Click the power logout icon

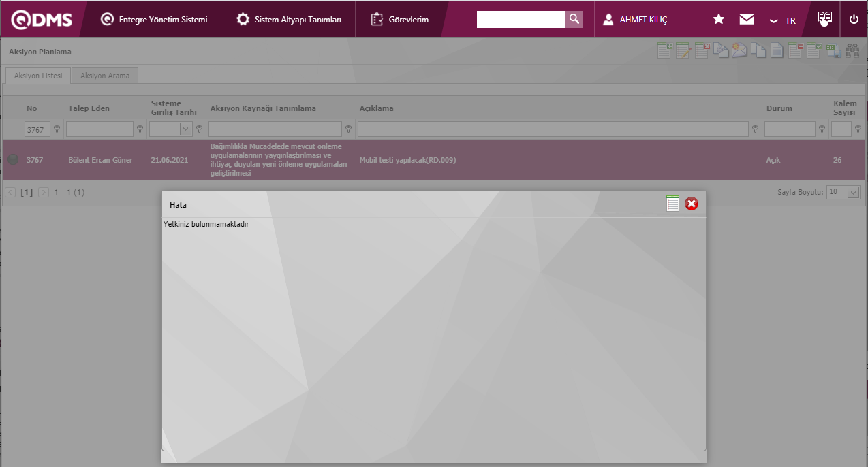tap(854, 20)
